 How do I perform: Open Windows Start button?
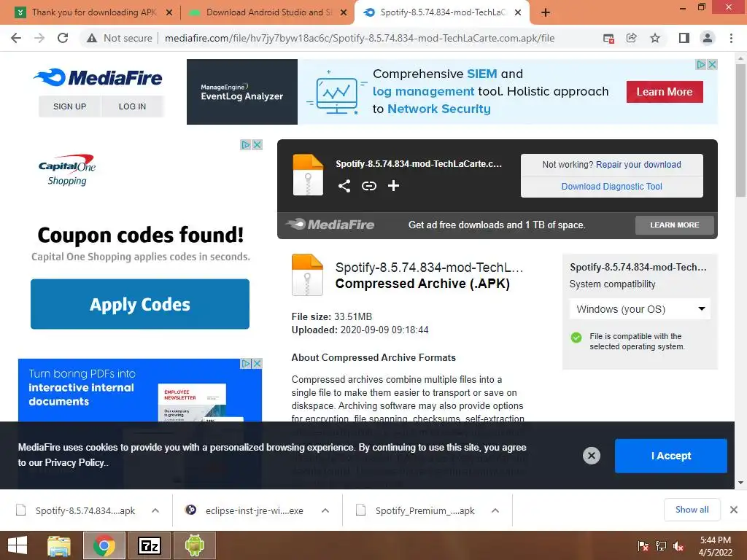click(x=18, y=545)
